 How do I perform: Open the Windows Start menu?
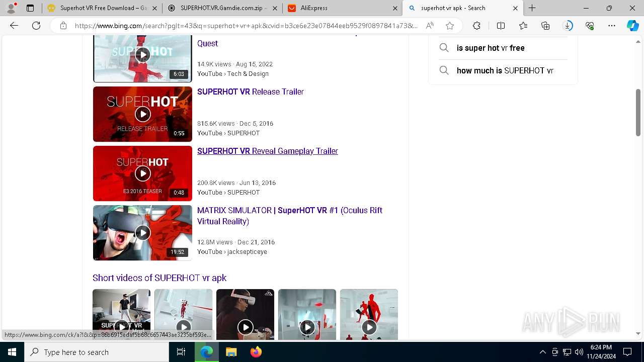[x=12, y=352]
